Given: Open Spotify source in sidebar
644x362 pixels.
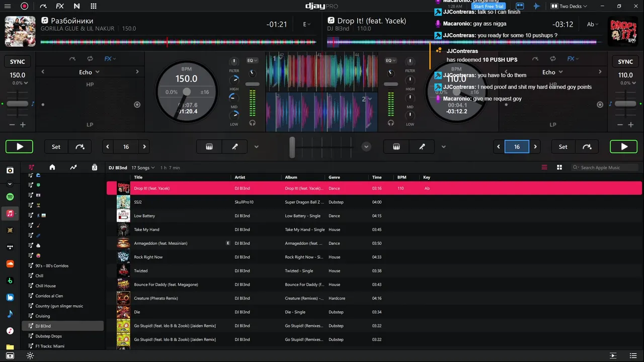Looking at the screenshot, I should click(x=10, y=197).
